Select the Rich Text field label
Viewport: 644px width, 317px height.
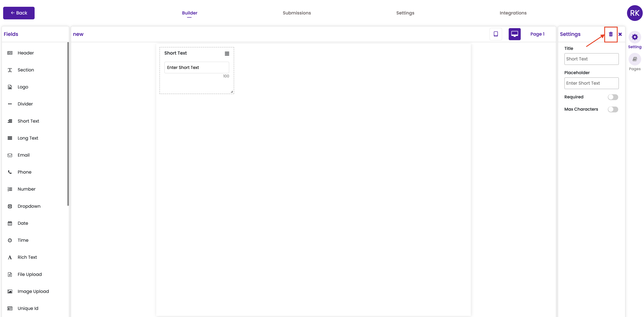pos(27,257)
